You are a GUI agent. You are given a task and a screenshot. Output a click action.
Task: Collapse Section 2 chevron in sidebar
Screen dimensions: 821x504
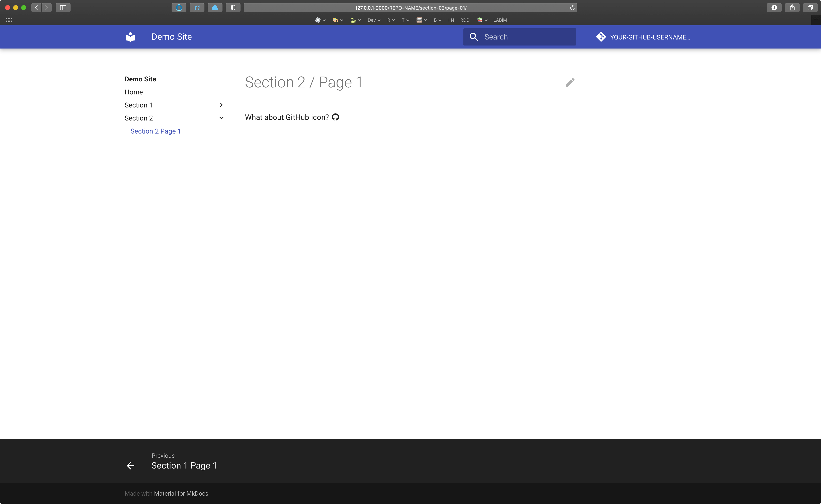tap(221, 118)
